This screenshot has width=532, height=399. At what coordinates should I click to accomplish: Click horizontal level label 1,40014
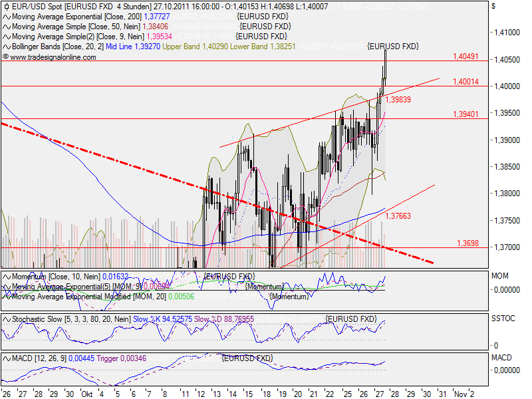(466, 81)
